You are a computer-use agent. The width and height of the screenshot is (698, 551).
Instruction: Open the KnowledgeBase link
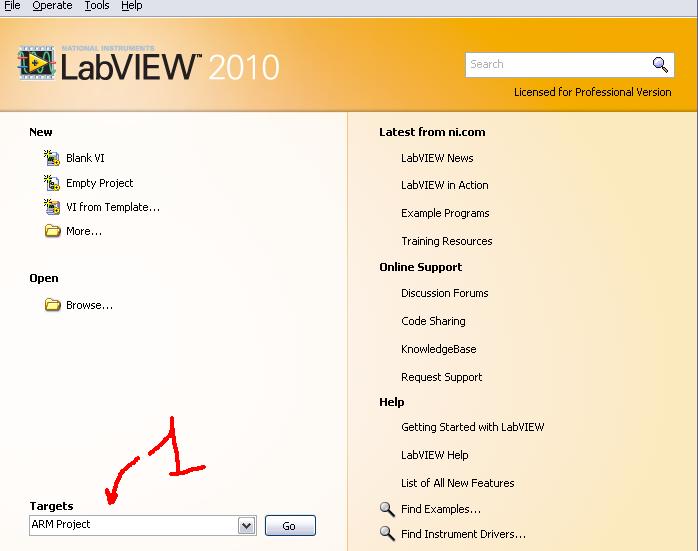[438, 349]
